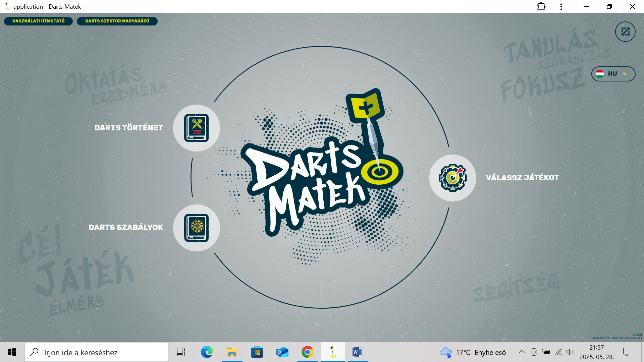
Task: Open Microsoft Store from the taskbar
Action: [257, 352]
